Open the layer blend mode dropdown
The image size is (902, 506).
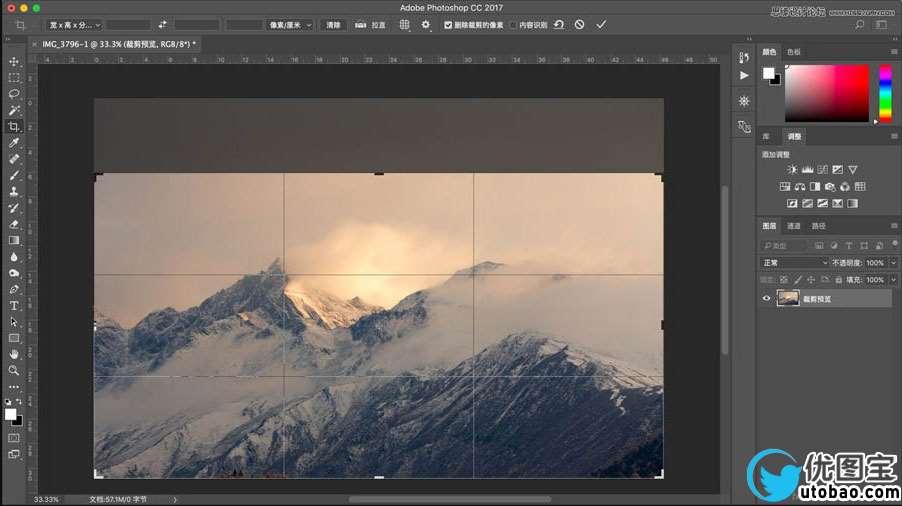(794, 263)
